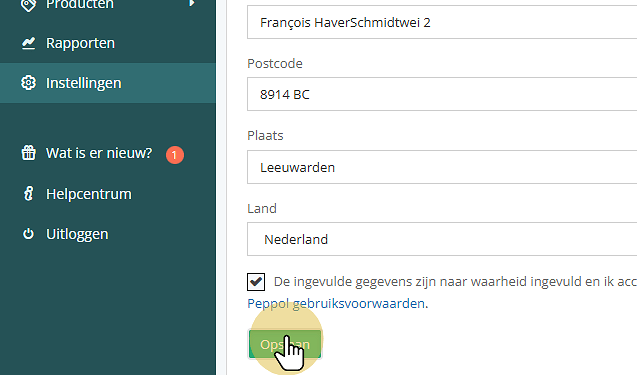The image size is (637, 375).
Task: Click the Uitloggen power icon
Action: point(28,234)
